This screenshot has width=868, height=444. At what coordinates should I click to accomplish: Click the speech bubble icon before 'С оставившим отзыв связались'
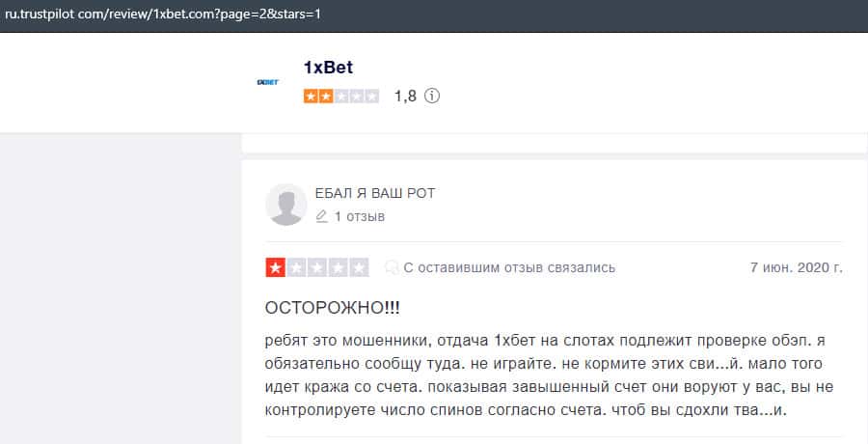pyautogui.click(x=392, y=267)
